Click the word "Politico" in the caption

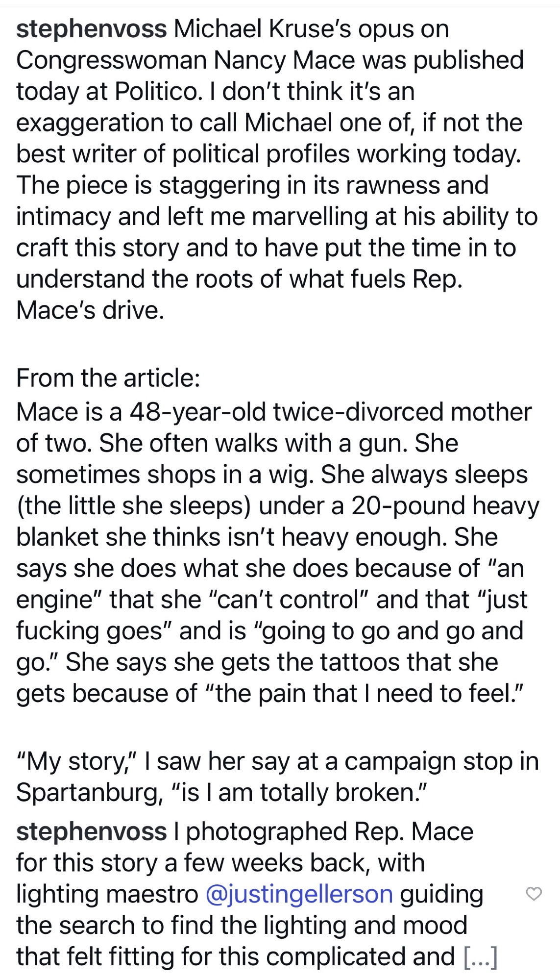point(158,92)
